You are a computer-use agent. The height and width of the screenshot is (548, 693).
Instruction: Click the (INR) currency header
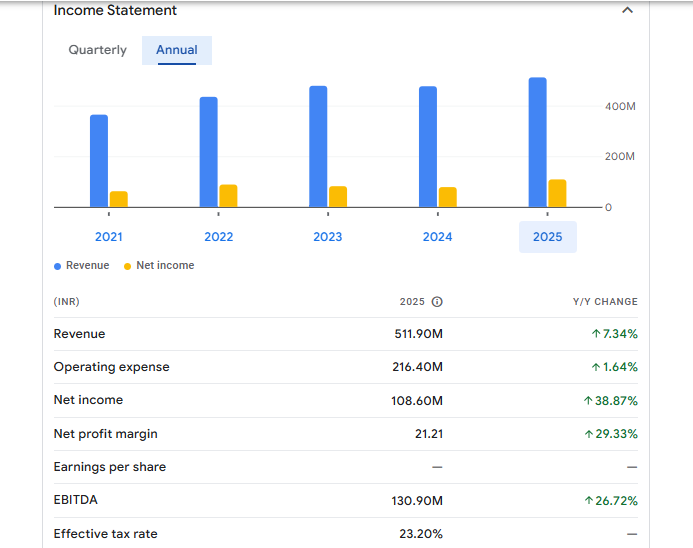click(x=67, y=302)
